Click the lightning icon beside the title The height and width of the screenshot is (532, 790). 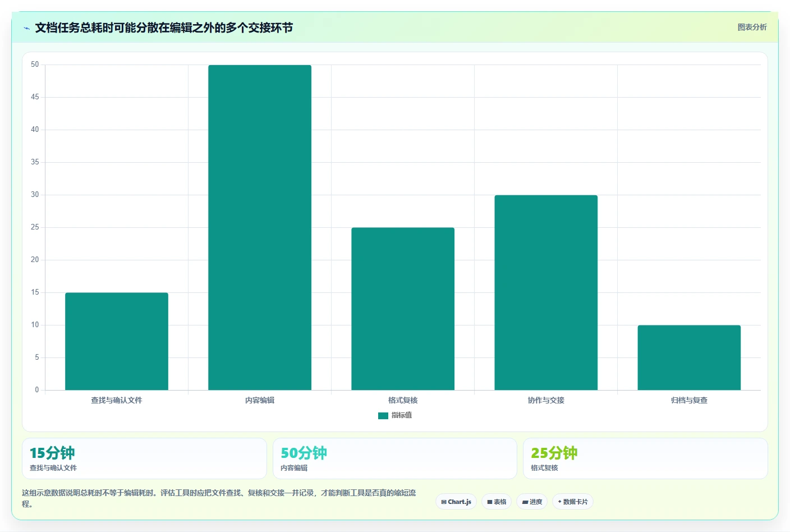26,28
